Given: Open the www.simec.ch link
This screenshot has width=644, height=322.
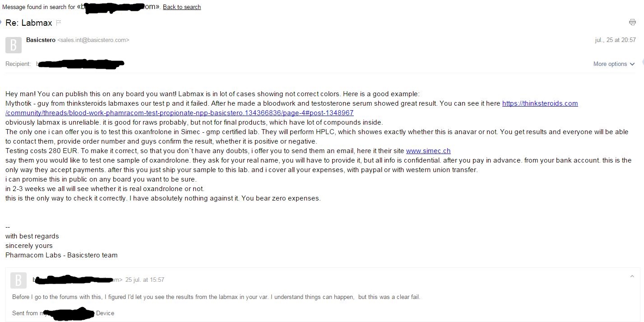Looking at the screenshot, I should (428, 151).
